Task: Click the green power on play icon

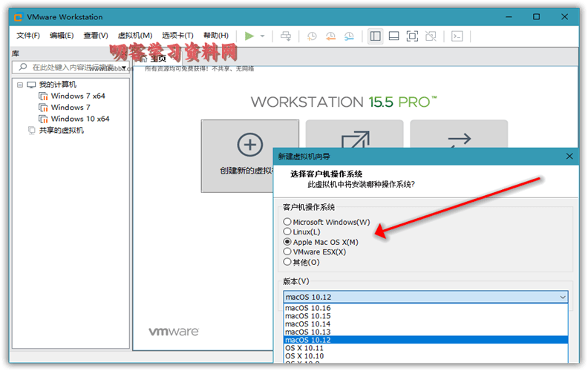Action: pyautogui.click(x=249, y=36)
